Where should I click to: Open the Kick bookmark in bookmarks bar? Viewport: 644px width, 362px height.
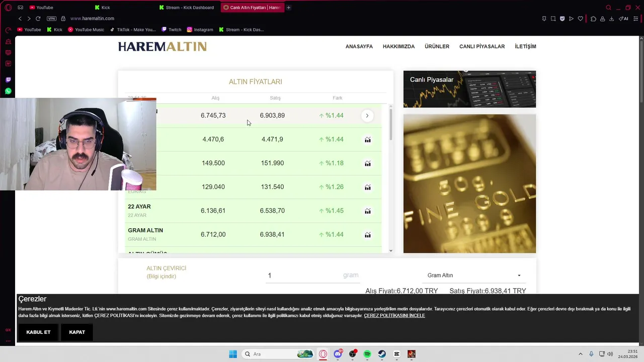[54, 30]
